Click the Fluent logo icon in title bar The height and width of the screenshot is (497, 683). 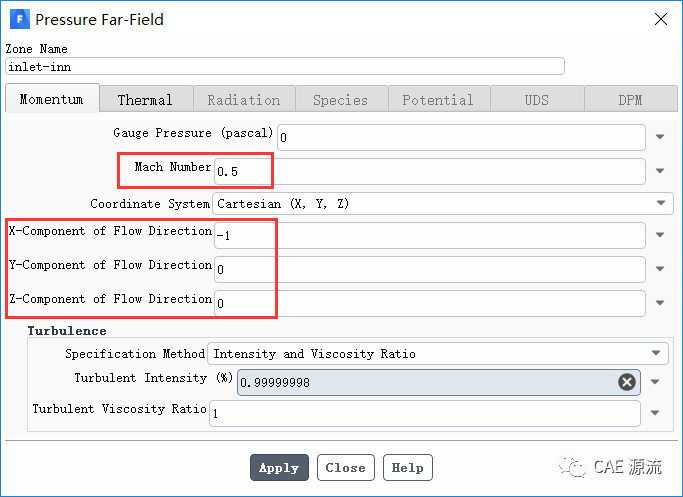coord(18,19)
